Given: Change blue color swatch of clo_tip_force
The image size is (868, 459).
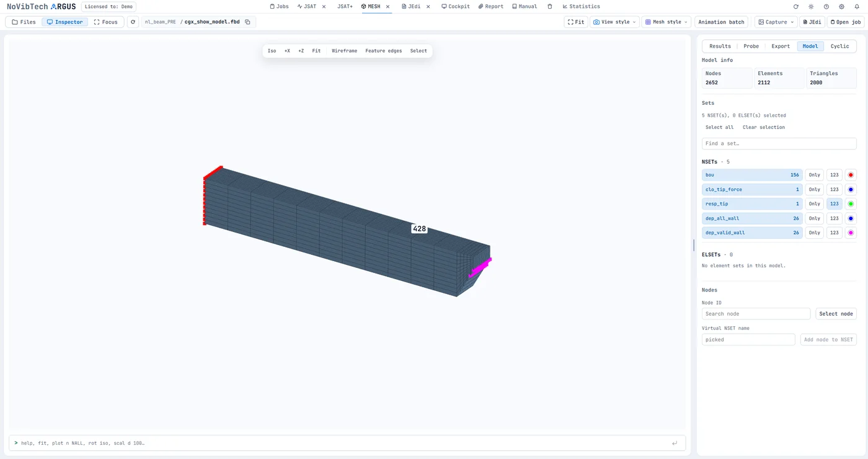Looking at the screenshot, I should [x=851, y=189].
